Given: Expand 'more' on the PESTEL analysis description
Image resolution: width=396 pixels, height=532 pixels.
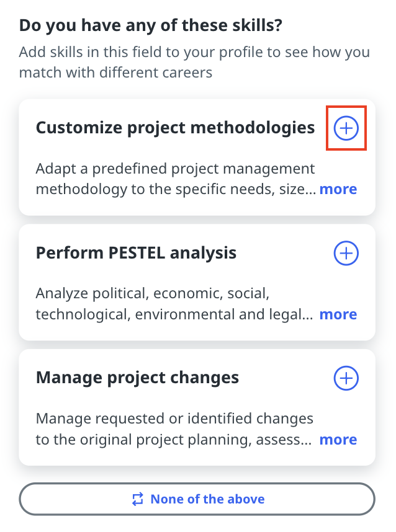Looking at the screenshot, I should 338,314.
